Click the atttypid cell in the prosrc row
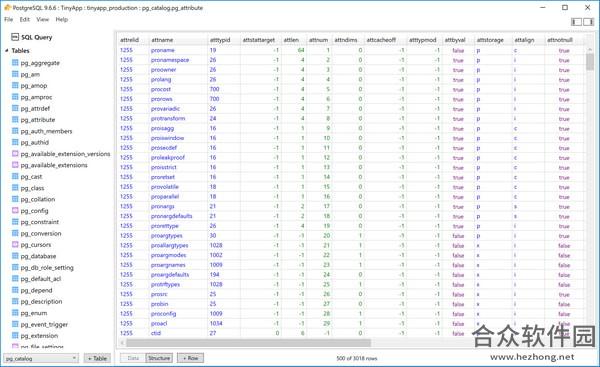This screenshot has width=600, height=367. pos(224,294)
